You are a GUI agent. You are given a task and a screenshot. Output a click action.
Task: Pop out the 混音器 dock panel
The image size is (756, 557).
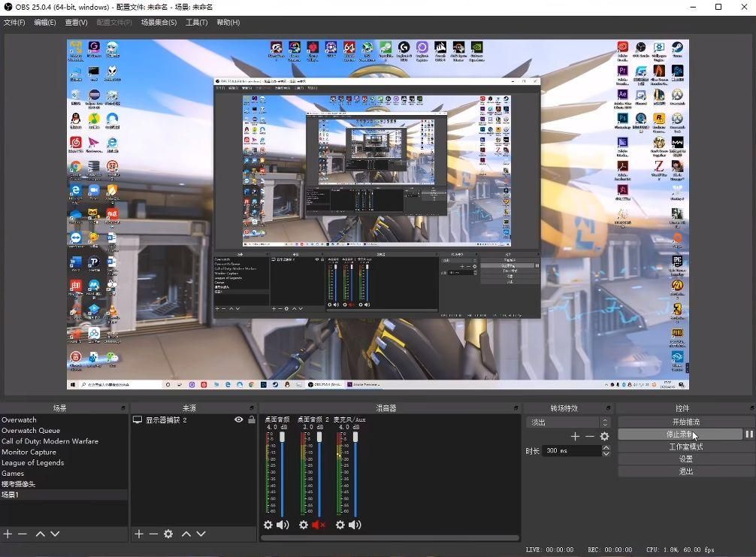[516, 408]
